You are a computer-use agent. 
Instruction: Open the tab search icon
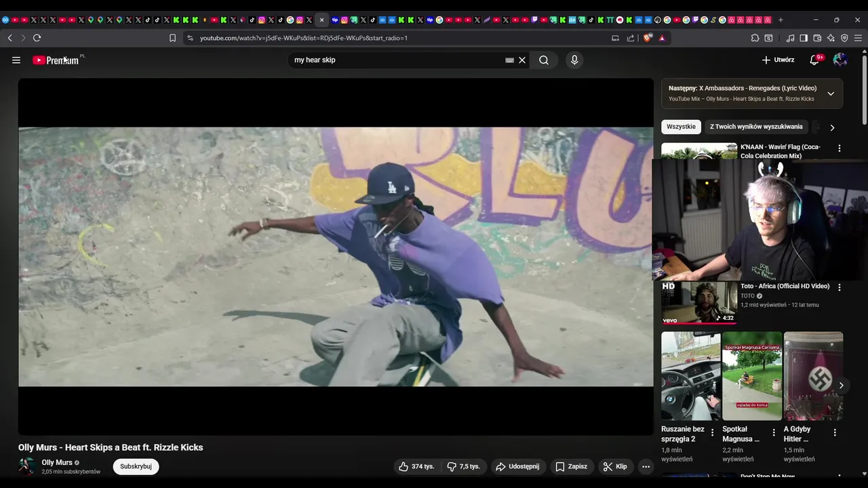pos(769,38)
